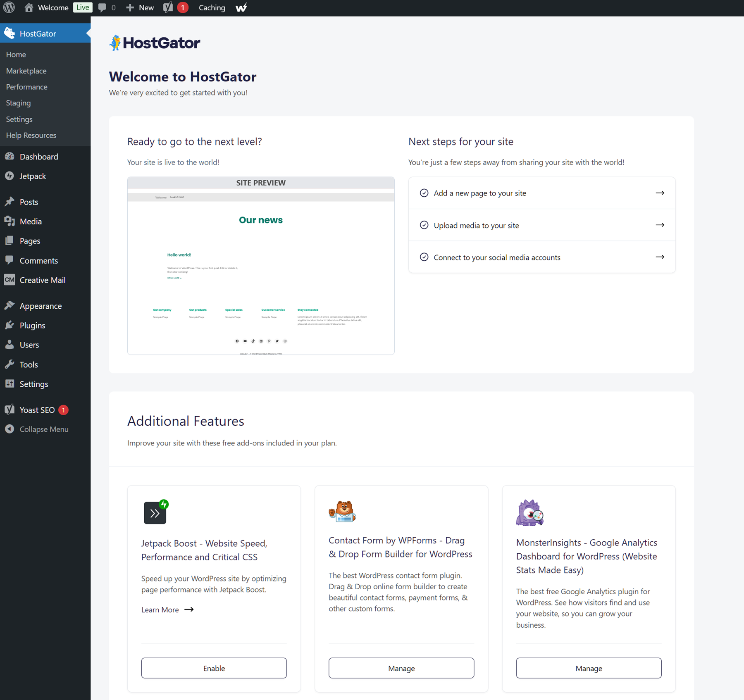Open the arrow for Connect social media accounts
The height and width of the screenshot is (700, 744).
660,257
